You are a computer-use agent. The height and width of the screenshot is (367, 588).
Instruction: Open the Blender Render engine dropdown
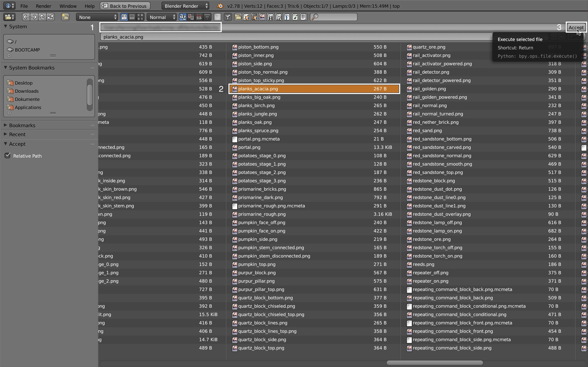pos(186,6)
